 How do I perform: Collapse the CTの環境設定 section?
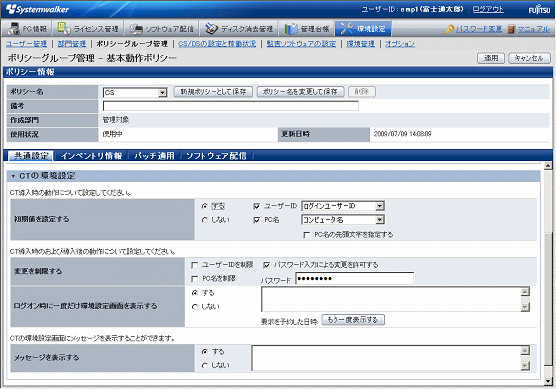(13, 176)
